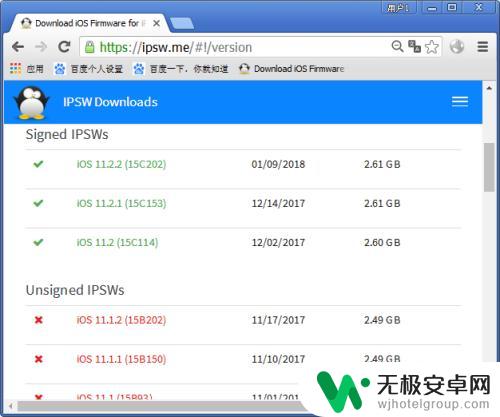Open the Chrome hamburger menu
This screenshot has width=500, height=417.
pyautogui.click(x=482, y=47)
